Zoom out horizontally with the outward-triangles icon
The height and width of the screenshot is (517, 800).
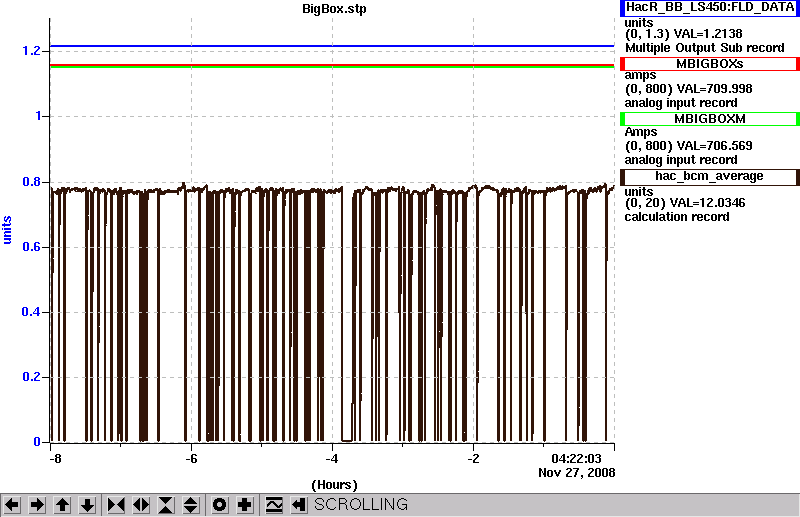(141, 505)
